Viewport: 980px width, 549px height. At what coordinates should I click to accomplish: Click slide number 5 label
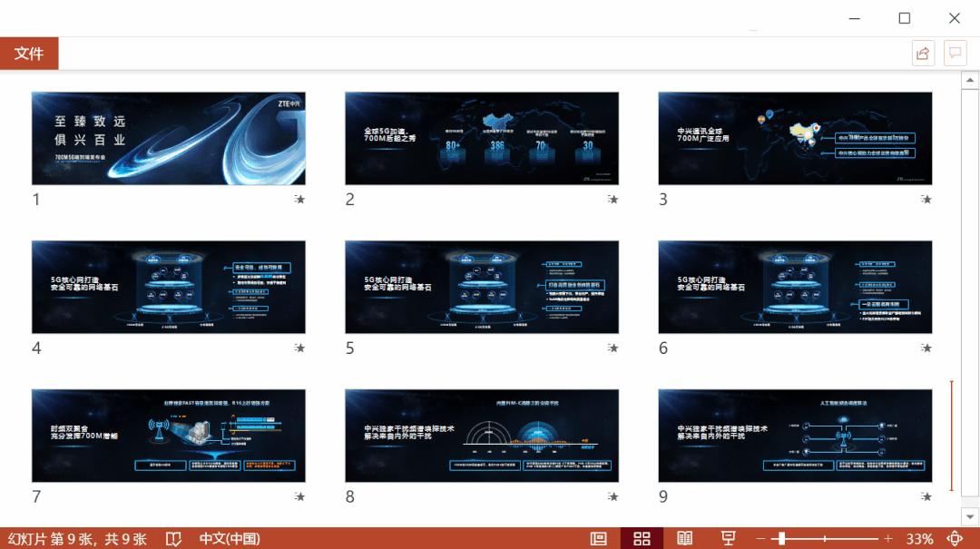[349, 348]
